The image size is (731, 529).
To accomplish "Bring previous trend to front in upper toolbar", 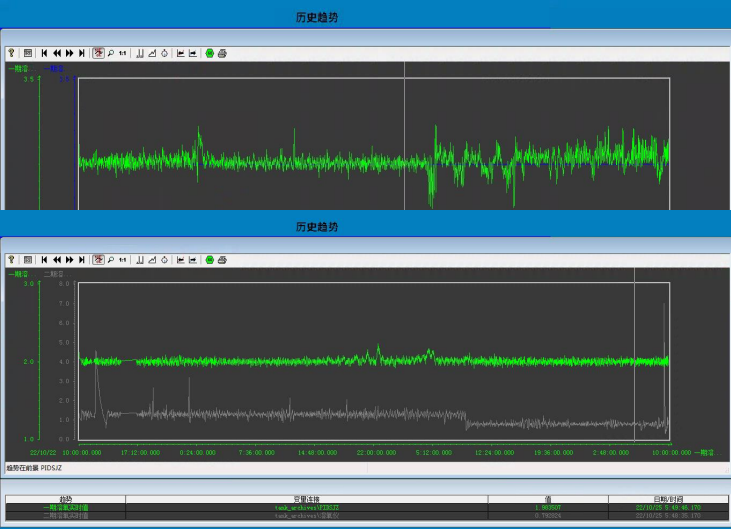I will 180,53.
